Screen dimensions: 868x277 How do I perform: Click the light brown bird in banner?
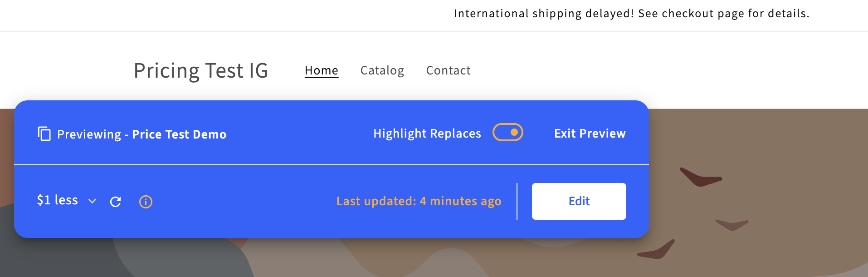click(731, 224)
